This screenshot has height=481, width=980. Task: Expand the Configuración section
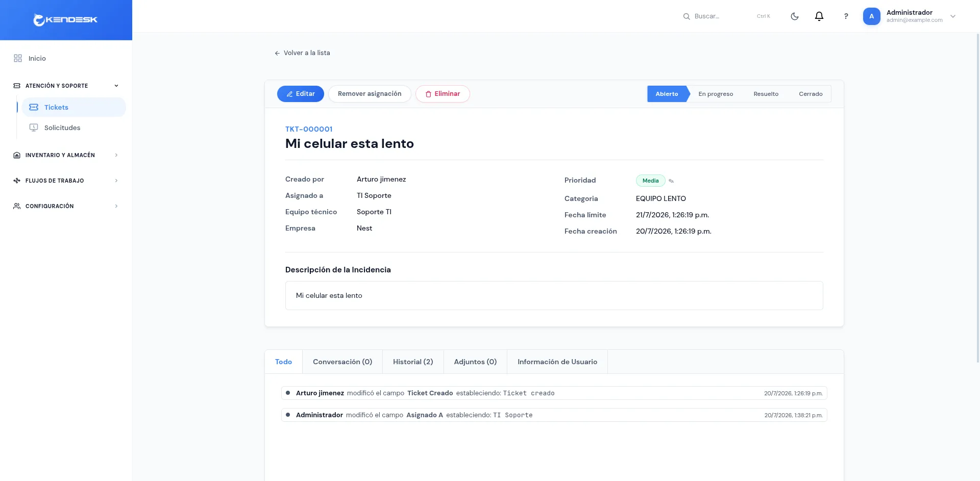(x=116, y=206)
